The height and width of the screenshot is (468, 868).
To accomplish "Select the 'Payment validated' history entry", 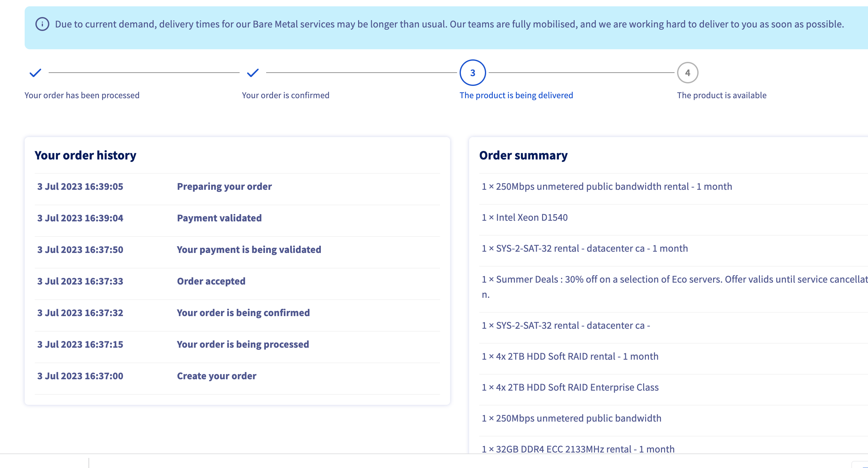I will (237, 218).
